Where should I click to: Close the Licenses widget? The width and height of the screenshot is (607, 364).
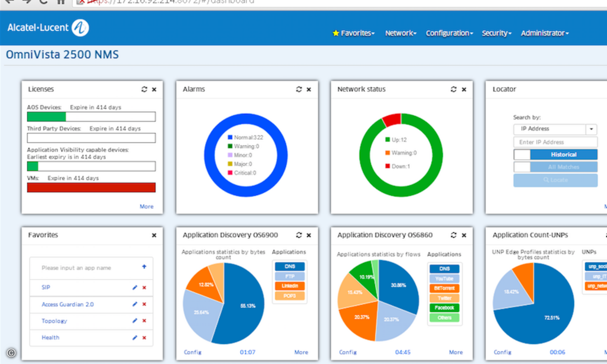coord(154,89)
